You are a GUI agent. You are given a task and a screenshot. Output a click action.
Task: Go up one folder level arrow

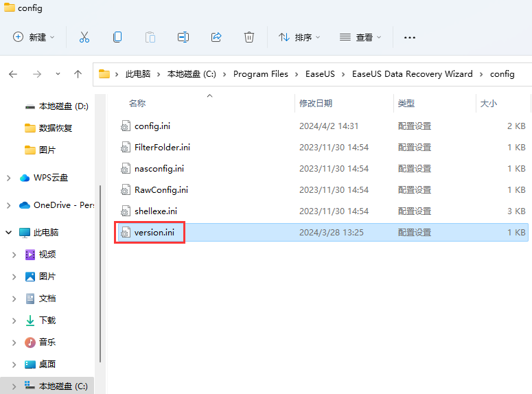78,74
